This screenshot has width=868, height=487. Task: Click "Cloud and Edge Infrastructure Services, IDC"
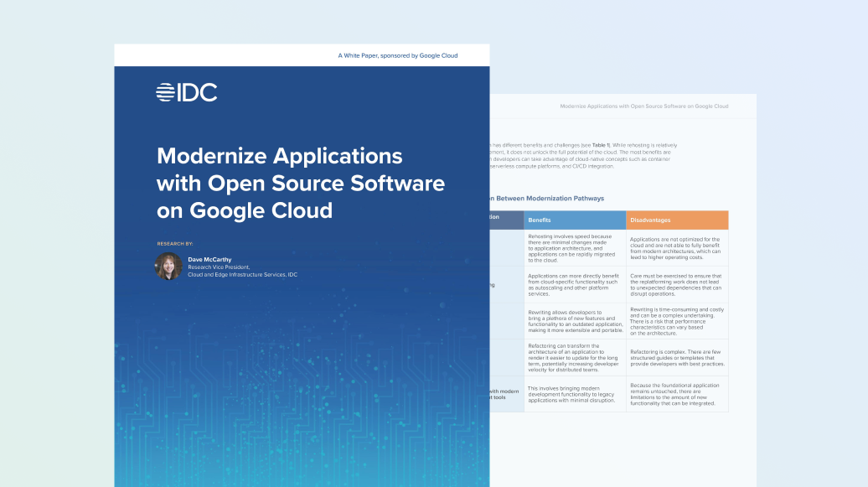click(x=242, y=275)
